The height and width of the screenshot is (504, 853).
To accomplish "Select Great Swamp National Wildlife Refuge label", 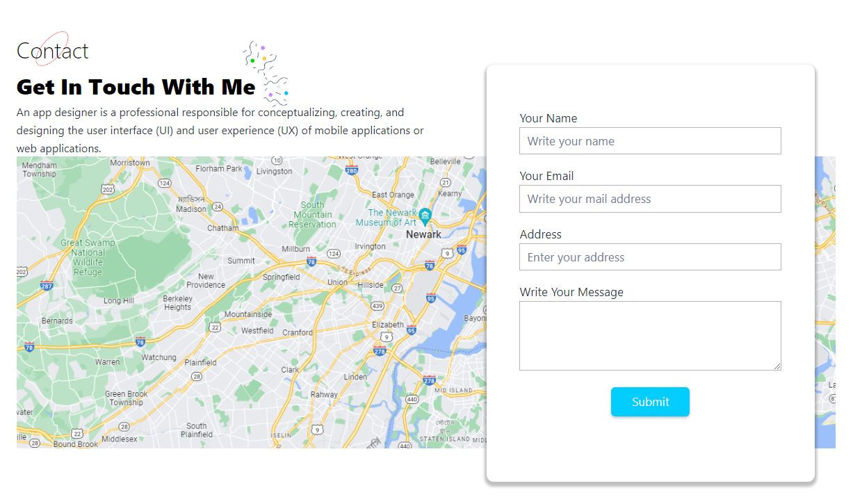I will (x=88, y=257).
